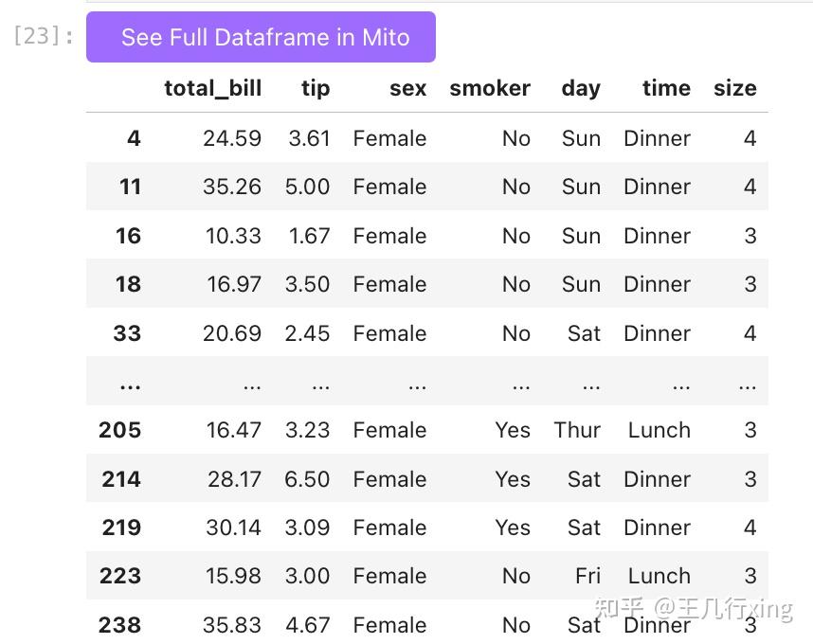This screenshot has height=644, width=813.
Task: Select row index 219
Action: 121,528
